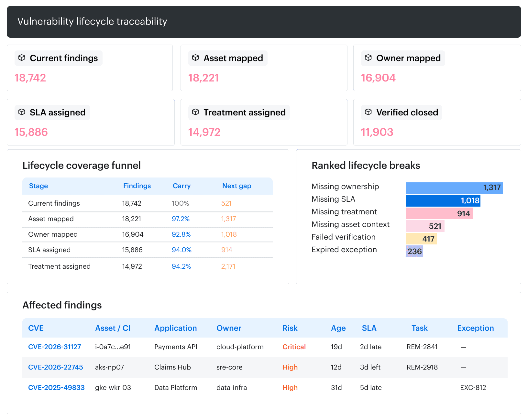Viewport: 528px width, 420px height.
Task: Click High risk for Claims Hub row
Action: pos(290,367)
